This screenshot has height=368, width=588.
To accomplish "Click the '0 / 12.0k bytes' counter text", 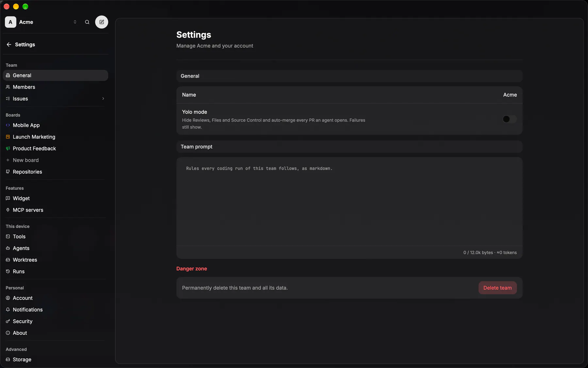I will coord(478,253).
